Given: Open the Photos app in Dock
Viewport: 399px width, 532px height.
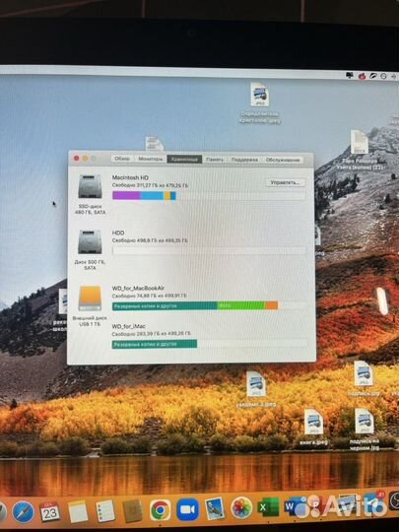Looking at the screenshot, I should pyautogui.click(x=241, y=508).
